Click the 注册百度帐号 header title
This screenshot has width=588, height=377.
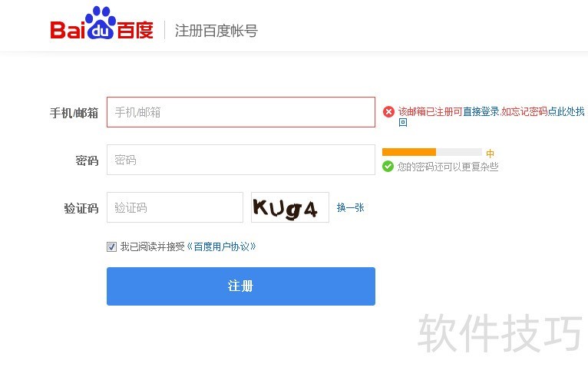[x=216, y=31]
